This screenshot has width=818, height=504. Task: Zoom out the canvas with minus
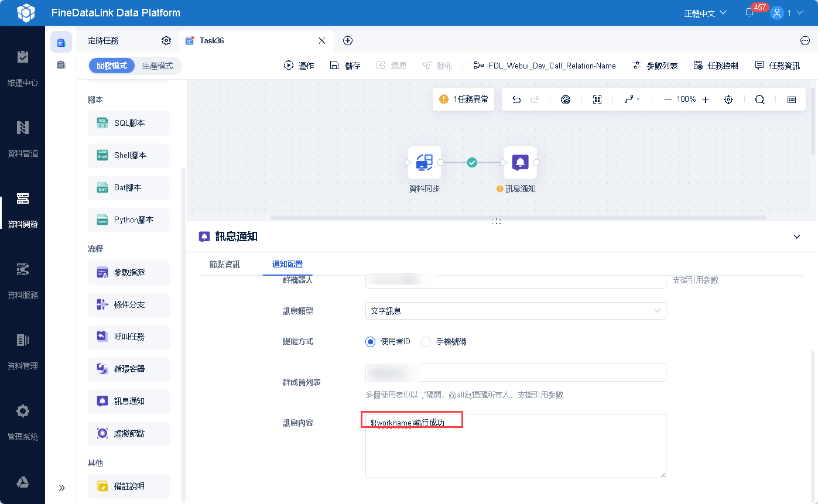(668, 100)
